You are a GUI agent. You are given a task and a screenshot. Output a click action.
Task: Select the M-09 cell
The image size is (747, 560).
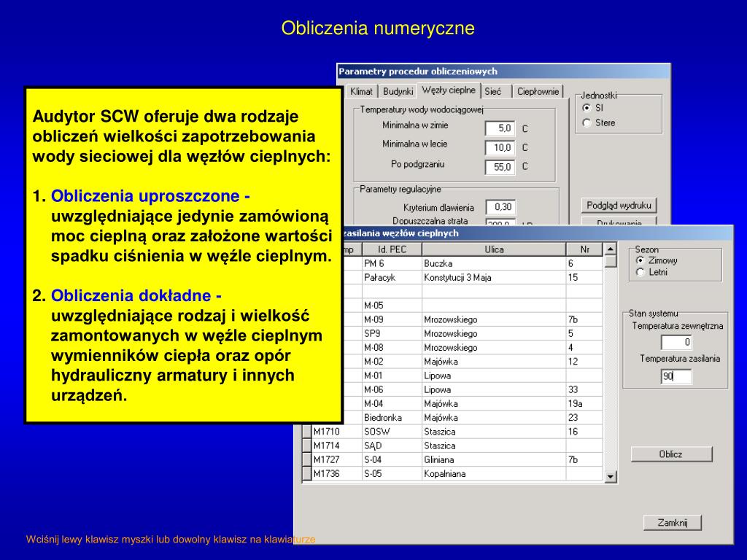pos(392,319)
